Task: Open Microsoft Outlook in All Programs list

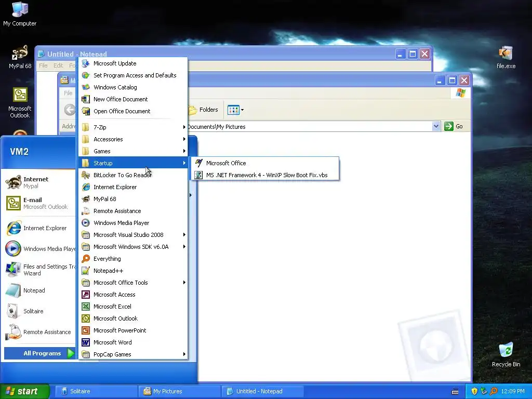Action: click(133, 318)
